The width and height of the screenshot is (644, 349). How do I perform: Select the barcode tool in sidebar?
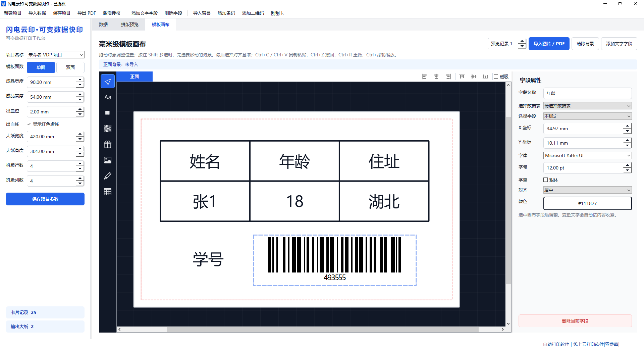108,113
